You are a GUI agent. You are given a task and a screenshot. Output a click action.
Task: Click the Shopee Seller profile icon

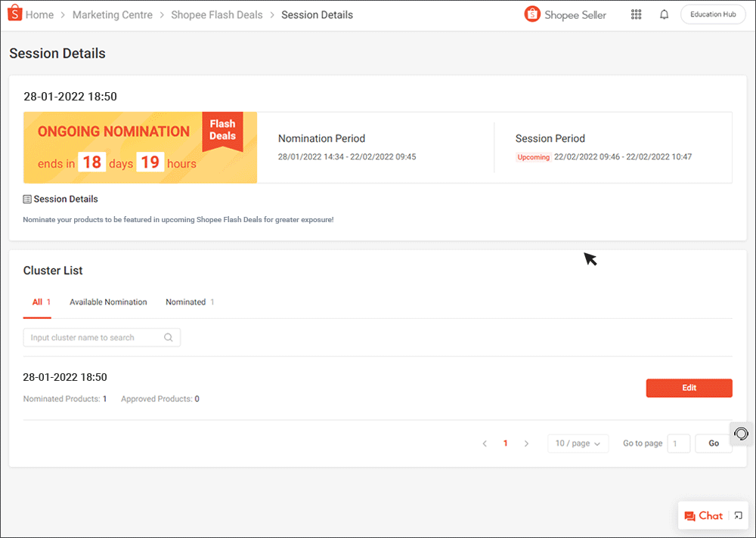[532, 14]
